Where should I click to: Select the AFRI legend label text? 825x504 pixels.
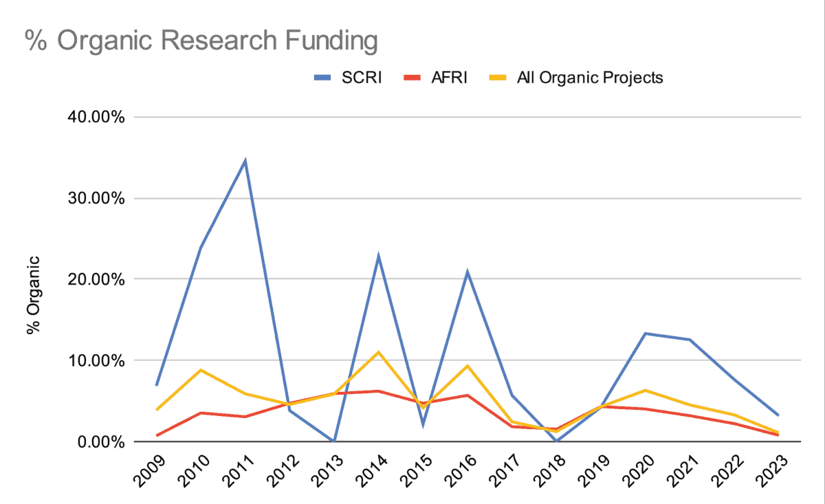point(448,78)
